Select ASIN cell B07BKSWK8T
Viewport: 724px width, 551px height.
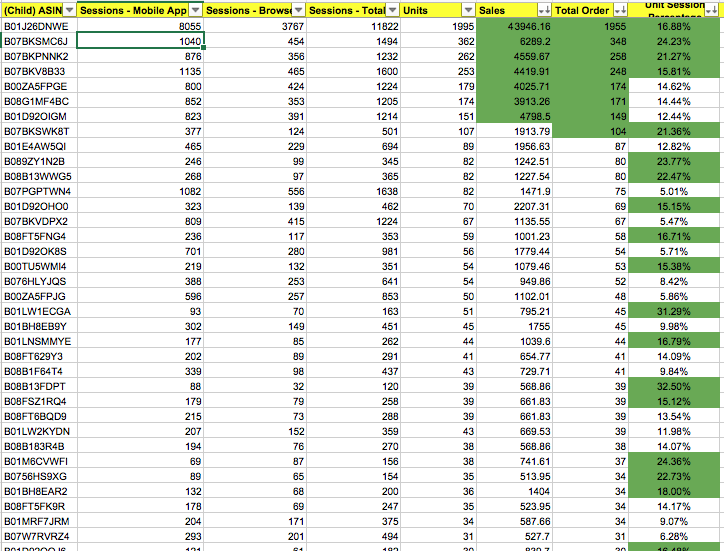click(39, 132)
